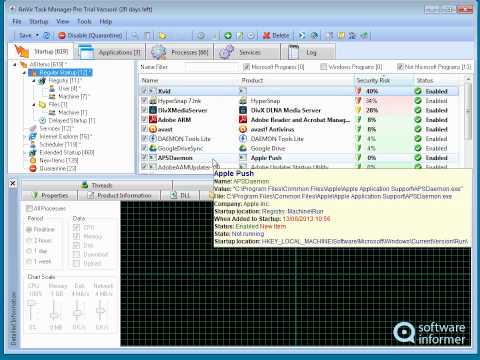
Task: Expand the Internet Explorer tree node
Action: tap(24, 136)
